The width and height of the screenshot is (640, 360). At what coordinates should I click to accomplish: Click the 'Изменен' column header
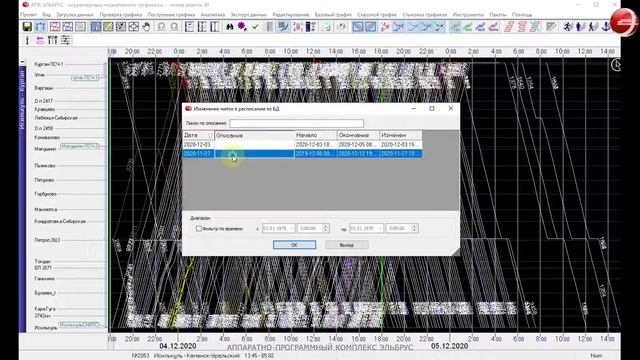tap(401, 135)
